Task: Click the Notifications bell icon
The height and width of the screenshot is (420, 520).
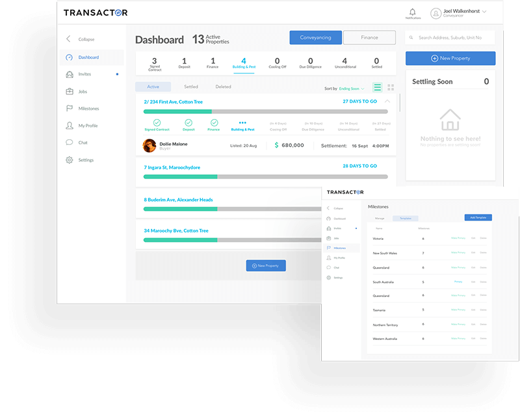Action: (413, 12)
